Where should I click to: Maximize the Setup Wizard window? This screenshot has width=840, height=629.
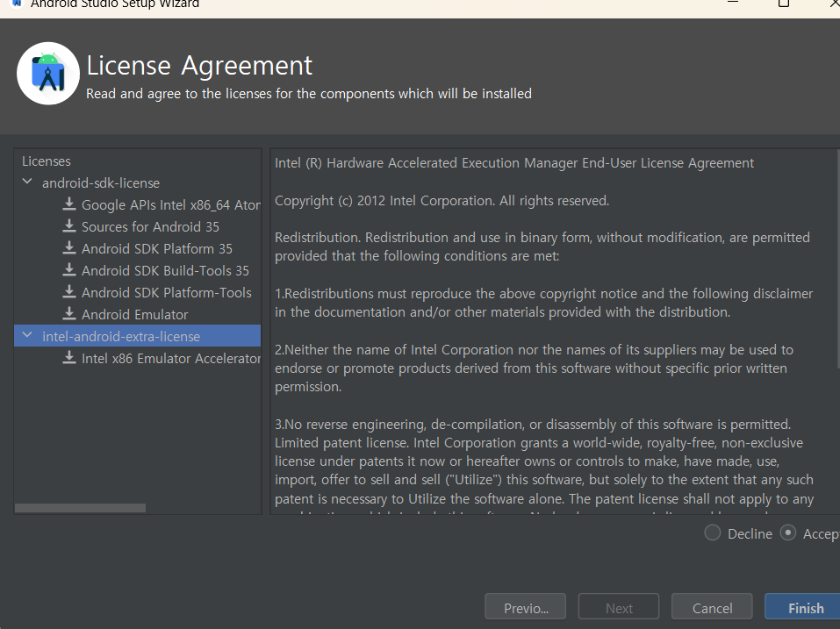tap(784, 3)
